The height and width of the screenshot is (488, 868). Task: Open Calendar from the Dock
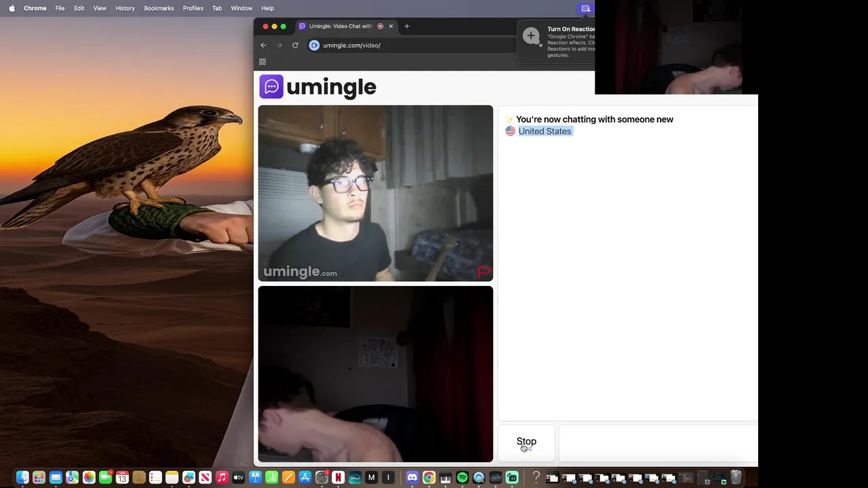coord(122,477)
